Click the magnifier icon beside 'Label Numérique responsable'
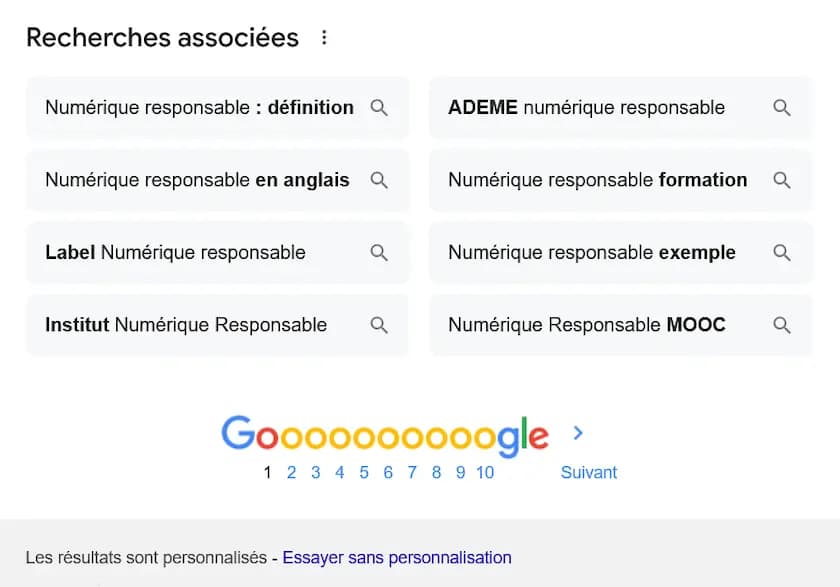Image resolution: width=840 pixels, height=587 pixels. coord(379,252)
